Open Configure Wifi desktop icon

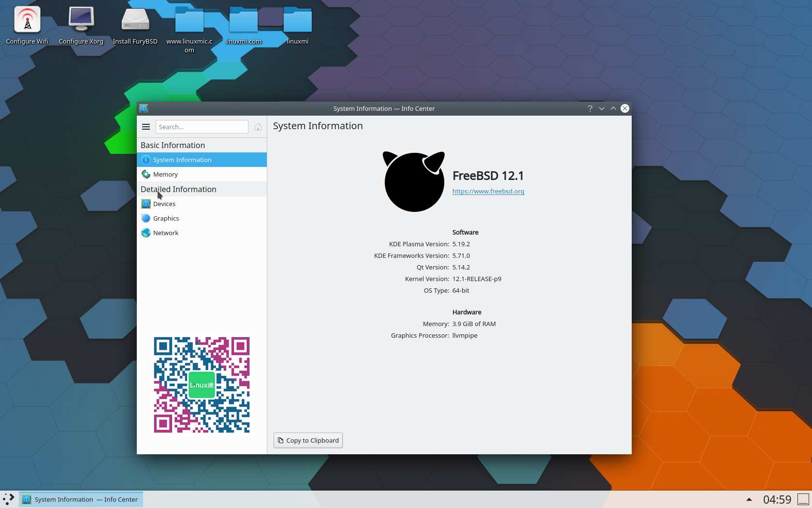click(x=27, y=25)
